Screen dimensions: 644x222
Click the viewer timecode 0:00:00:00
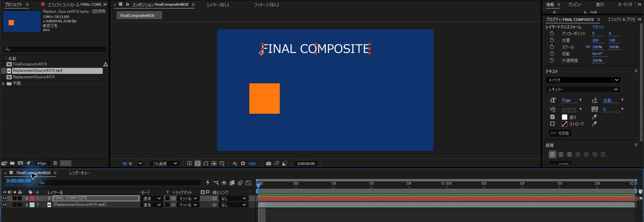(x=306, y=164)
